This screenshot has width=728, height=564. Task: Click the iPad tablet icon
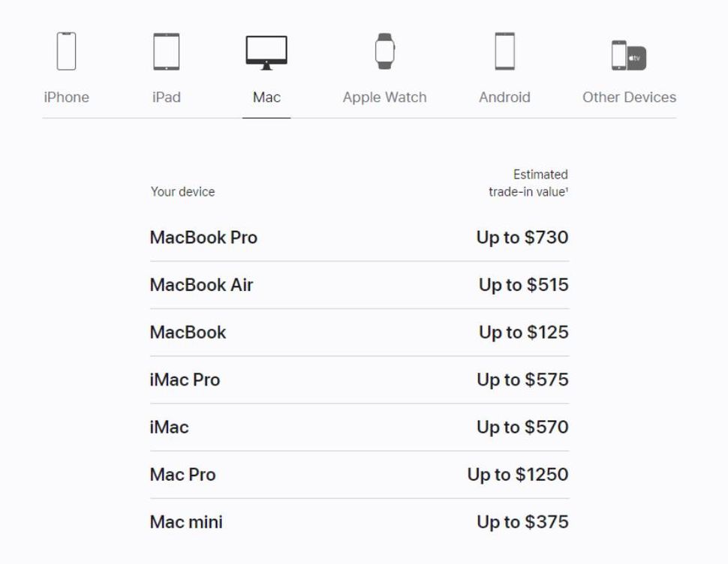[x=166, y=50]
